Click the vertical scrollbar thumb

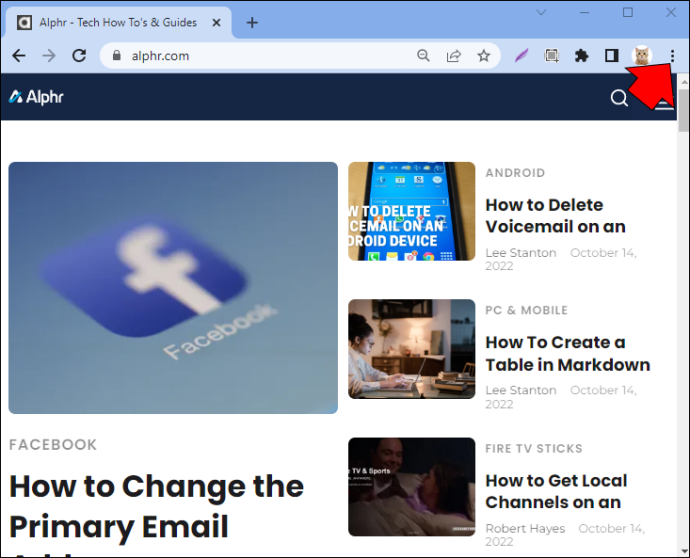[683, 110]
